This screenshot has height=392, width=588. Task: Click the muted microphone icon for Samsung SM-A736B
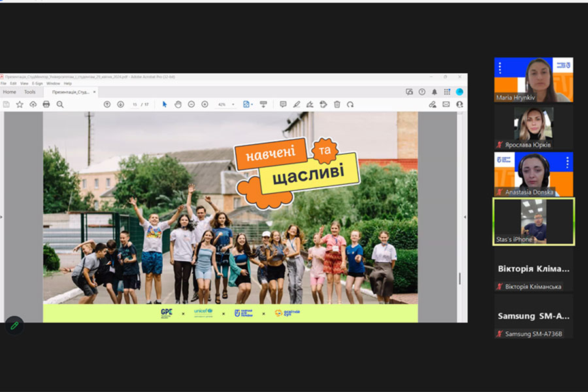tap(499, 334)
